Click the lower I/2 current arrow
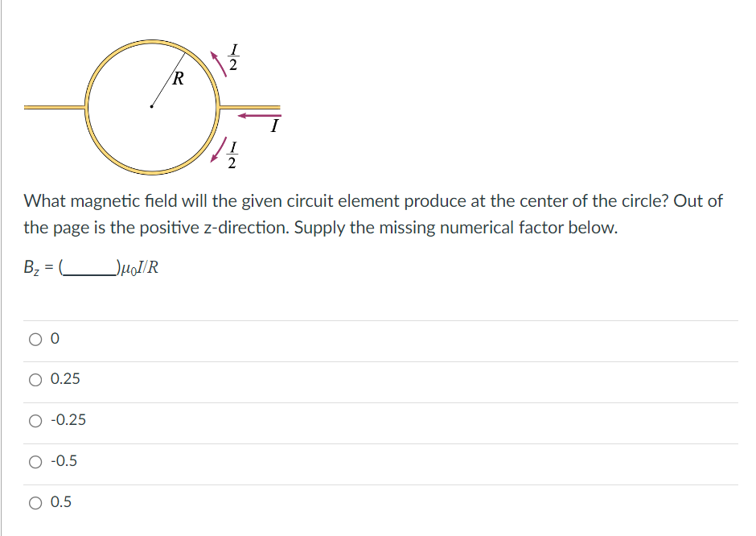Screen dimensions: 756x536 (218, 151)
